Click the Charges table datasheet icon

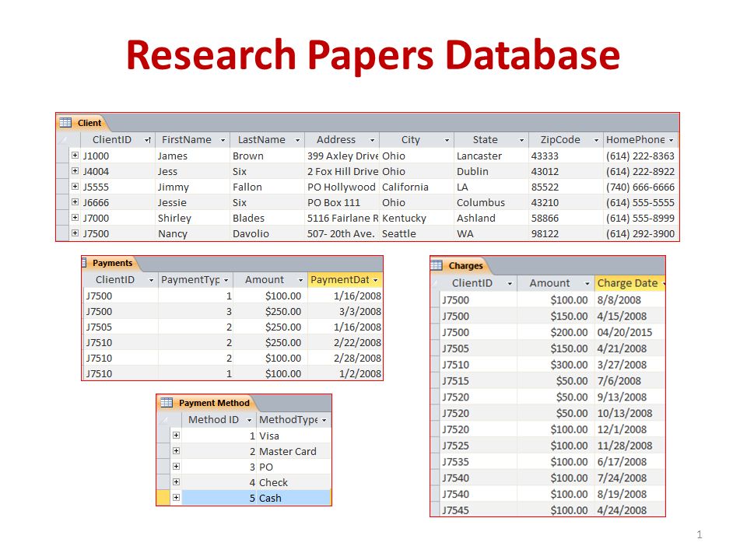(437, 265)
